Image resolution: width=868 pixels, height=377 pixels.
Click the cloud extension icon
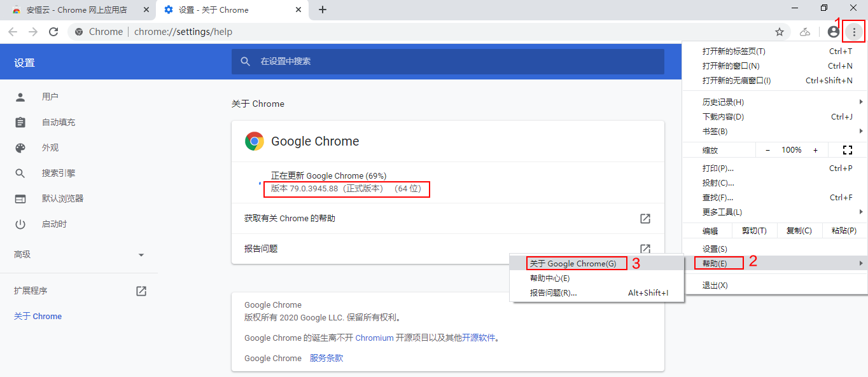tap(805, 32)
